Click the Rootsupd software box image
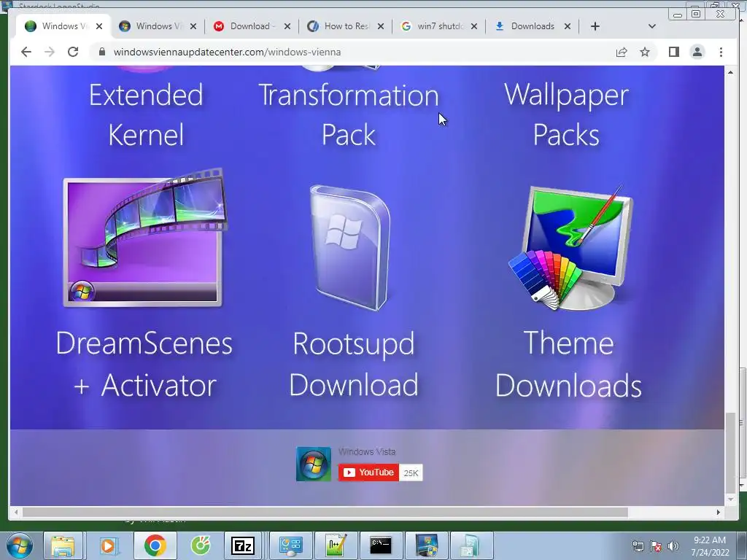 [351, 248]
